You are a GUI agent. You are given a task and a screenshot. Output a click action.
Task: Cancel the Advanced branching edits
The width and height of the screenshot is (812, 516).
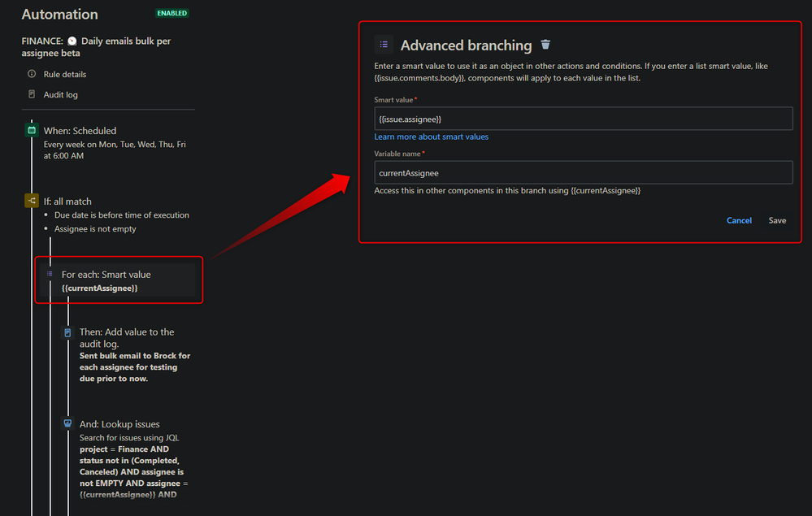pos(739,220)
